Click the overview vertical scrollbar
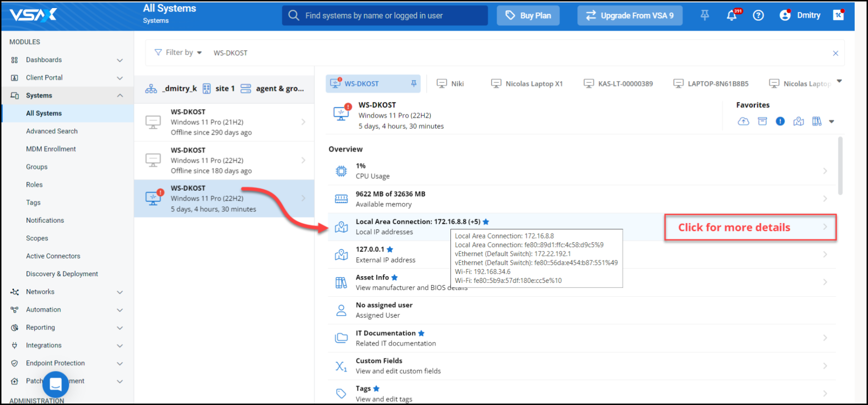Viewport: 868px width, 405px height. (840, 166)
